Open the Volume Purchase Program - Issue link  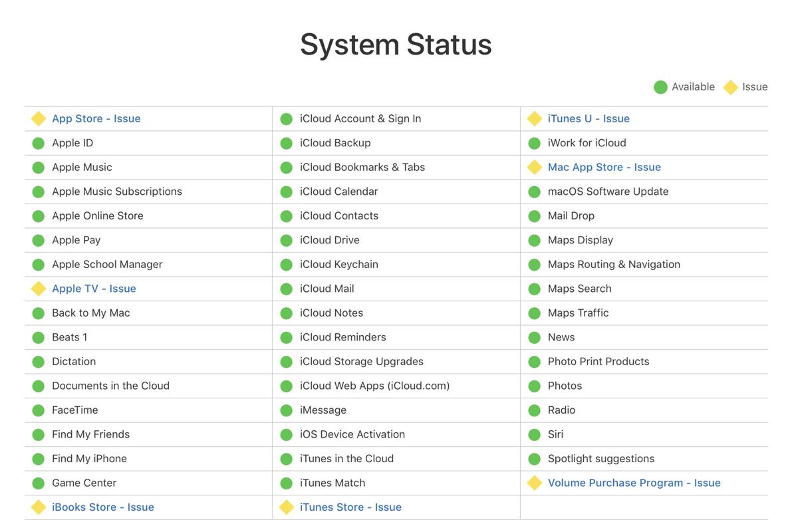634,483
